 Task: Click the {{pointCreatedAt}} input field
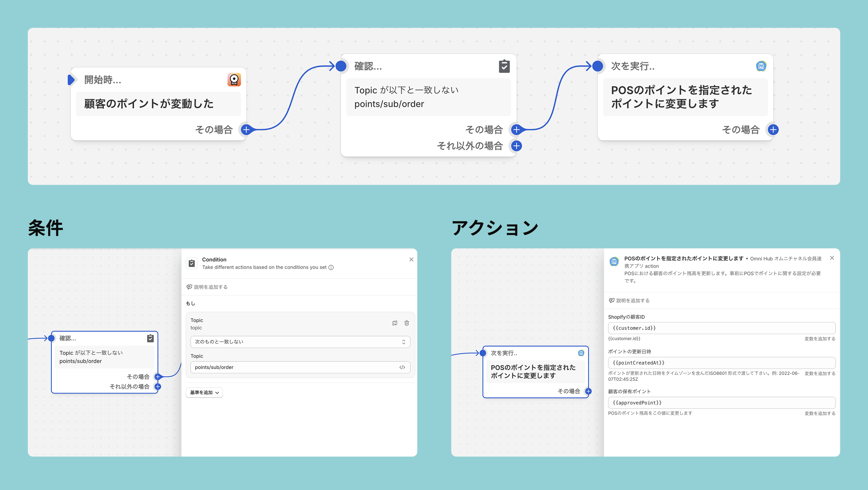tap(721, 363)
